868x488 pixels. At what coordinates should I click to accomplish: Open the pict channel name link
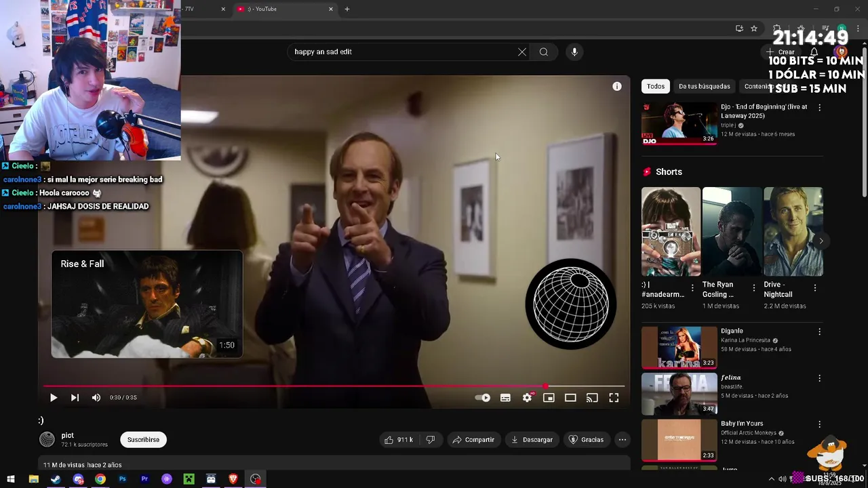(67, 436)
